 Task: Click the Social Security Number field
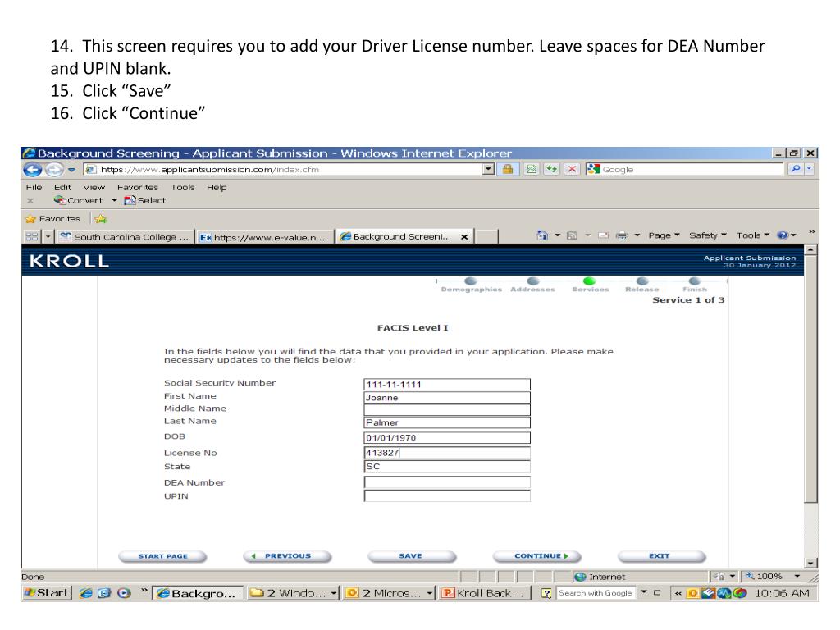click(x=447, y=384)
